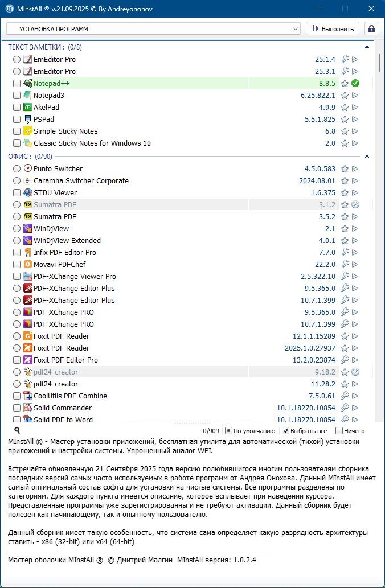Select the WinDjView Extended list entry
Image resolution: width=385 pixels, height=588 pixels.
(67, 240)
